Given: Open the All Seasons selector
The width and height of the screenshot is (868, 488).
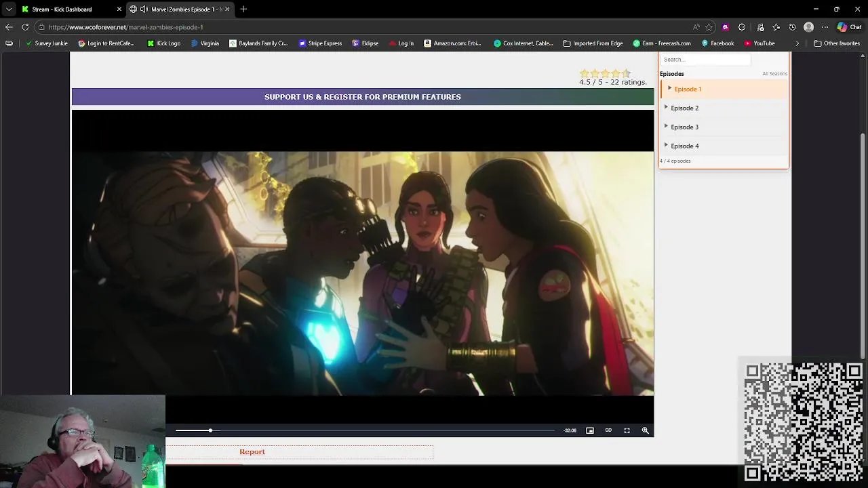Looking at the screenshot, I should (774, 74).
